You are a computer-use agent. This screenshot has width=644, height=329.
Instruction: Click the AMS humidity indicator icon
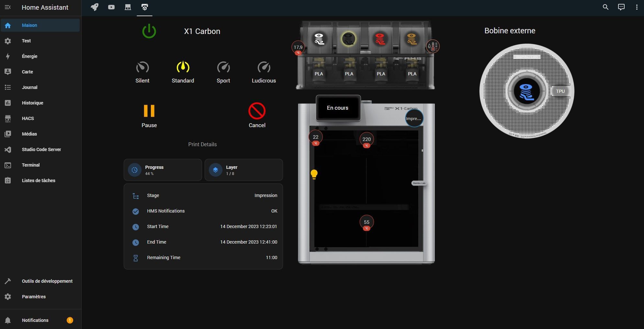[x=433, y=47]
